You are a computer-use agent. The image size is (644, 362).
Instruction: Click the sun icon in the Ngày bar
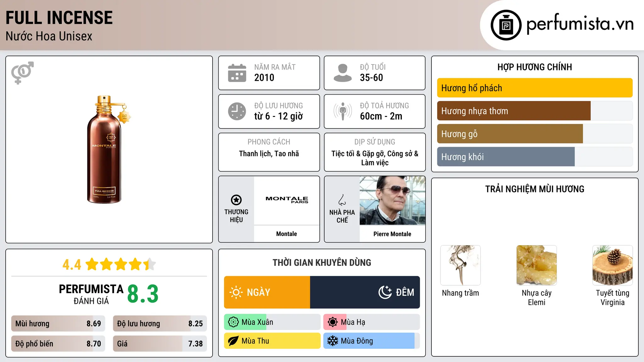coord(236,292)
